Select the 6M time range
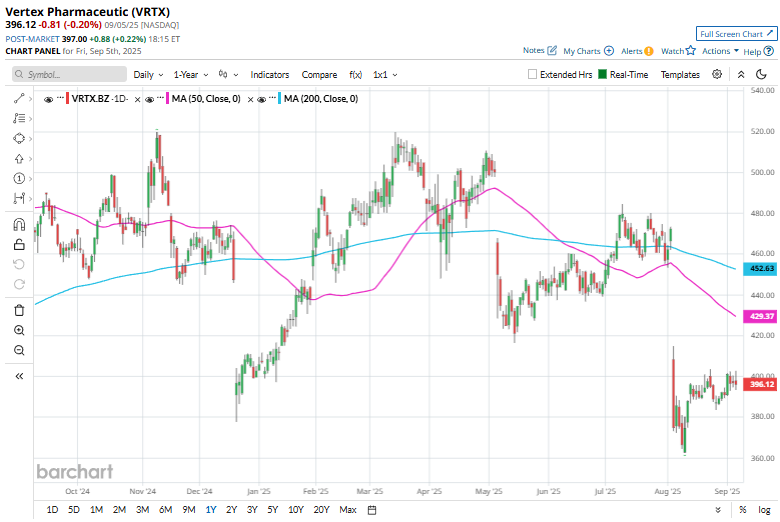 coord(165,510)
